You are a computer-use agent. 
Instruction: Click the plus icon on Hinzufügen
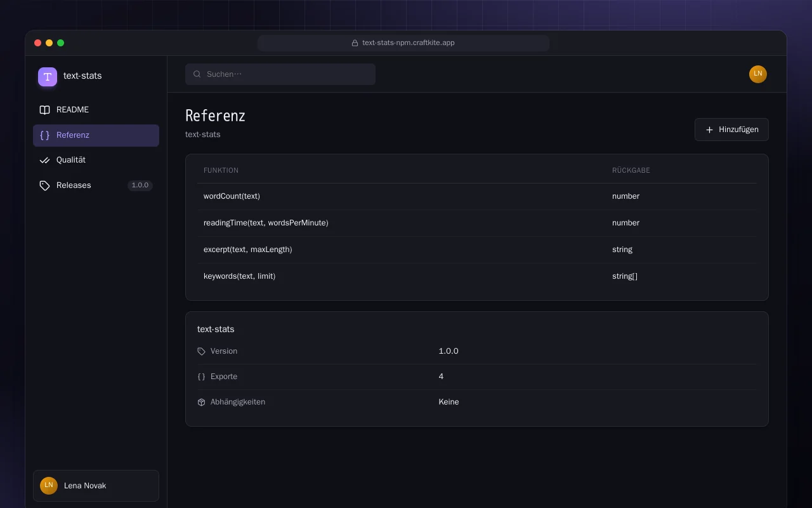(709, 130)
